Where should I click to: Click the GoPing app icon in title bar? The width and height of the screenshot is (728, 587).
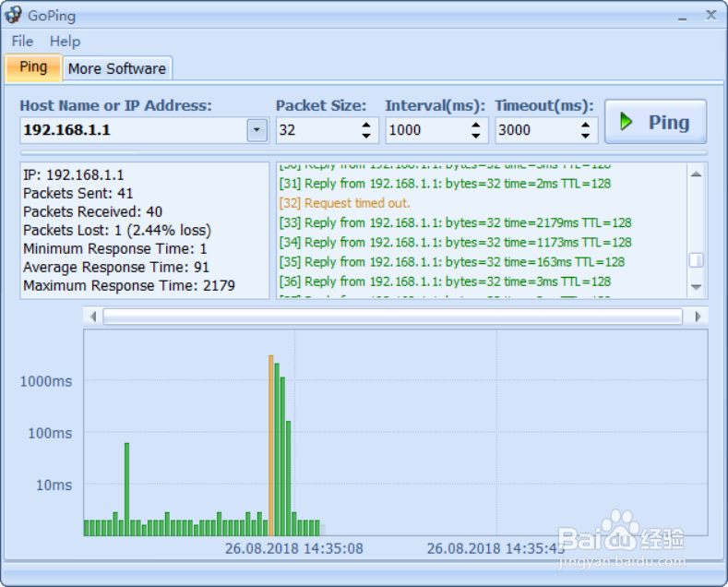click(13, 15)
